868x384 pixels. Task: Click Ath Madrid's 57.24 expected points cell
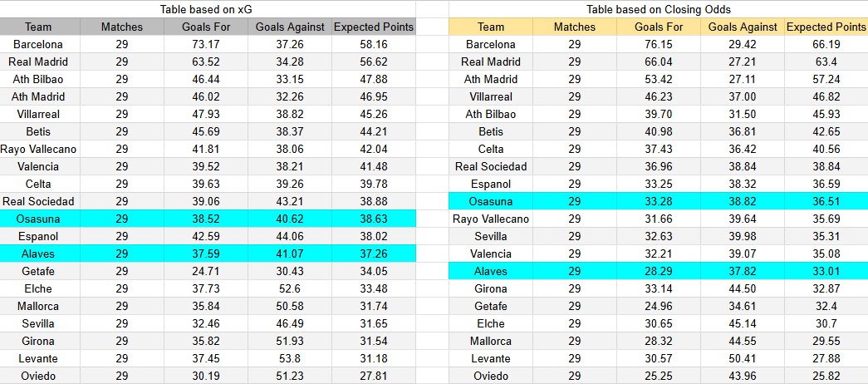(826, 79)
